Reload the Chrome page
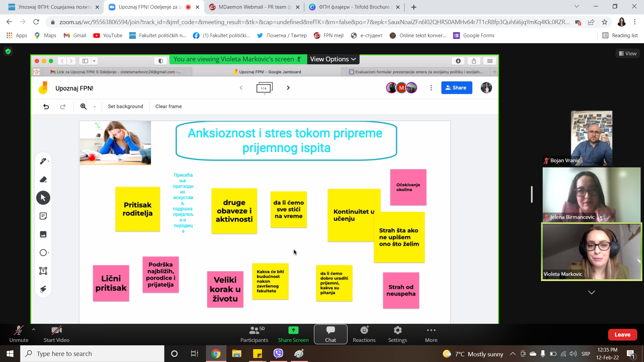 click(36, 22)
